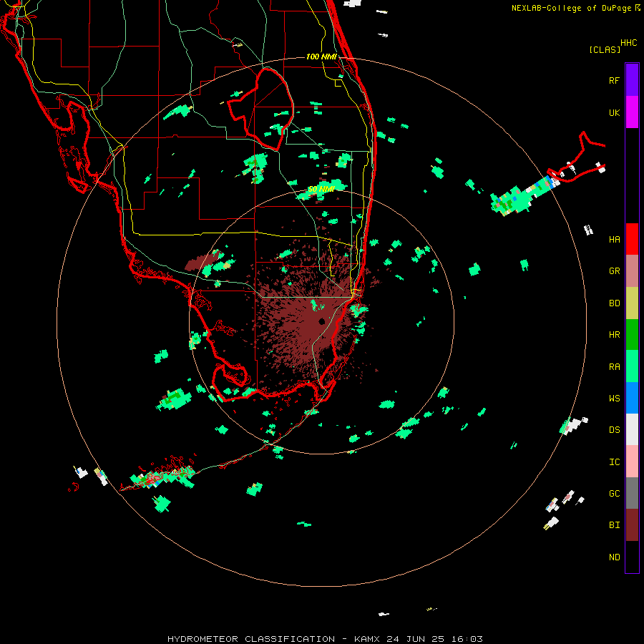This screenshot has width=644, height=644.
Task: Click the UK legend label text
Action: [614, 113]
